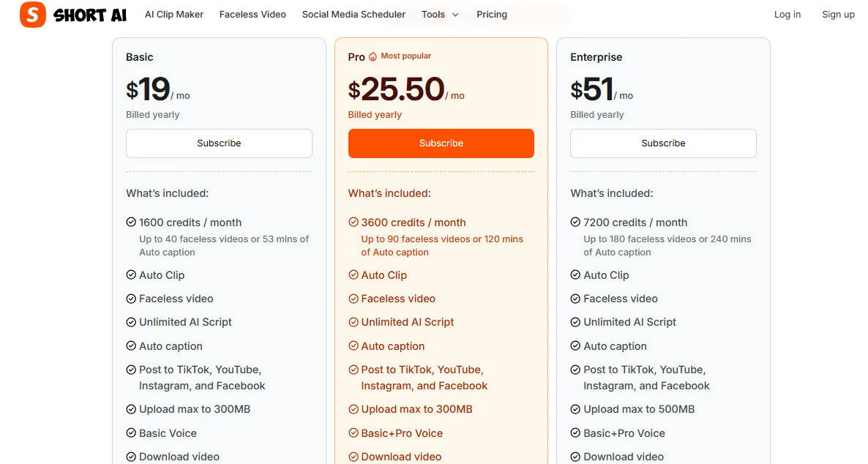Open the Social Media Scheduler page
The width and height of the screenshot is (868, 464).
(353, 14)
